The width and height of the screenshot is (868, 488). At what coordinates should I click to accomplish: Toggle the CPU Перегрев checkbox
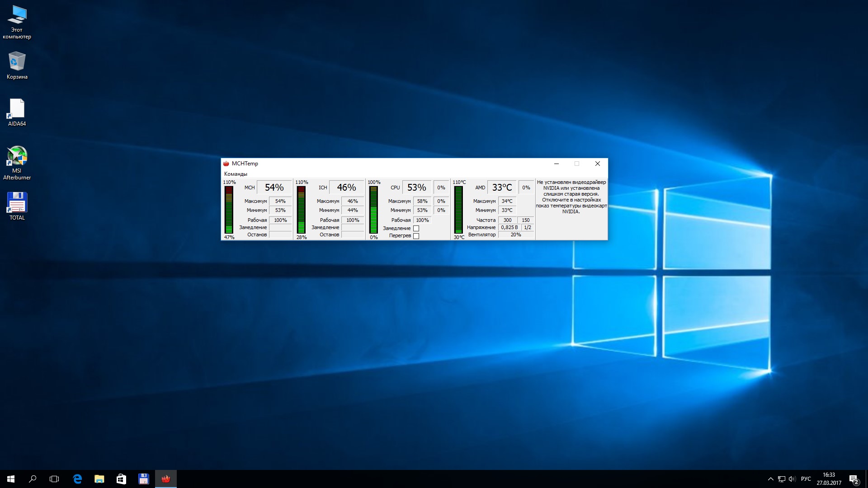(416, 236)
